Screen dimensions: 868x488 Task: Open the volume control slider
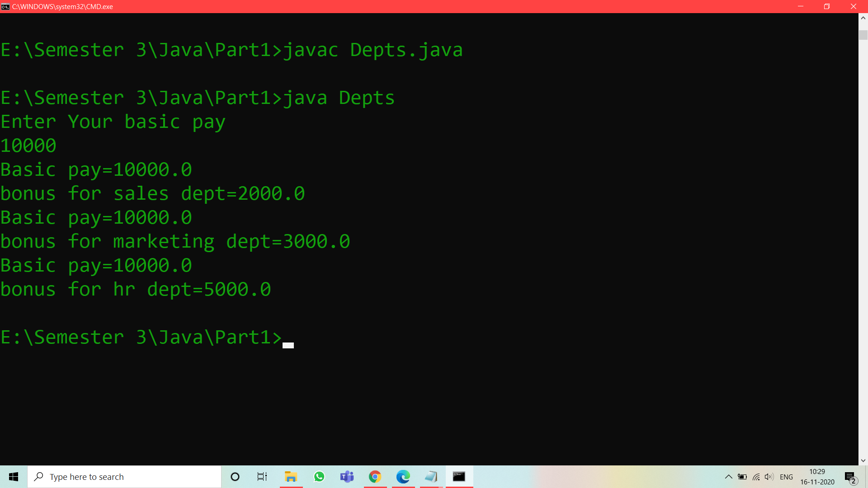[769, 476]
